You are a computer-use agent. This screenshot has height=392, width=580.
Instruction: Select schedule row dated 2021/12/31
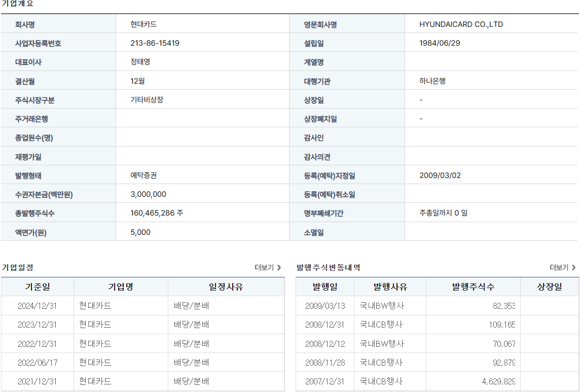pos(143,381)
